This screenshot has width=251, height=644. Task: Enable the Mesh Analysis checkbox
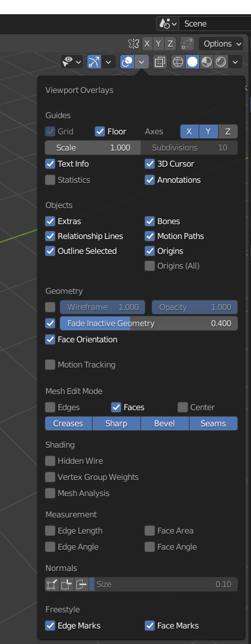pos(50,493)
